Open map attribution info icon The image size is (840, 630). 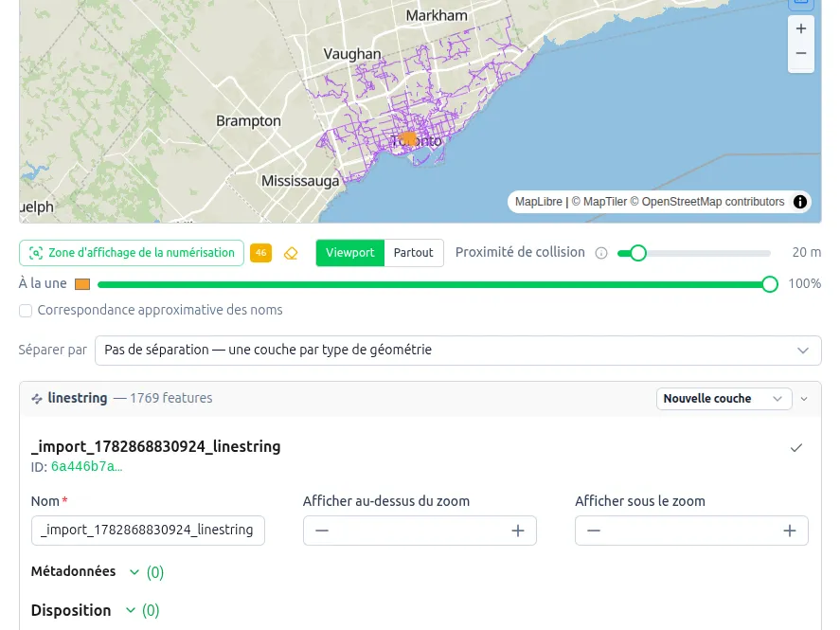tap(800, 202)
